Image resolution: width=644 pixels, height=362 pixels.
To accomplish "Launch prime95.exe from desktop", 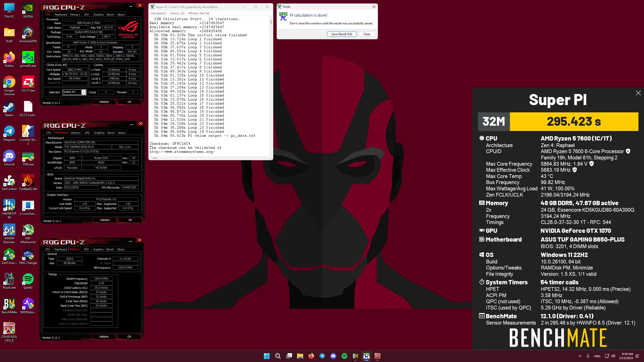I will [x=28, y=60].
